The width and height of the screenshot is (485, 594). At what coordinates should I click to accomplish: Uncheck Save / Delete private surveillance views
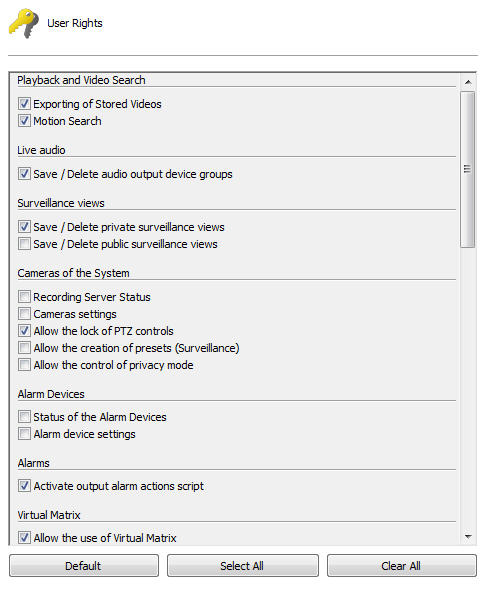click(24, 227)
